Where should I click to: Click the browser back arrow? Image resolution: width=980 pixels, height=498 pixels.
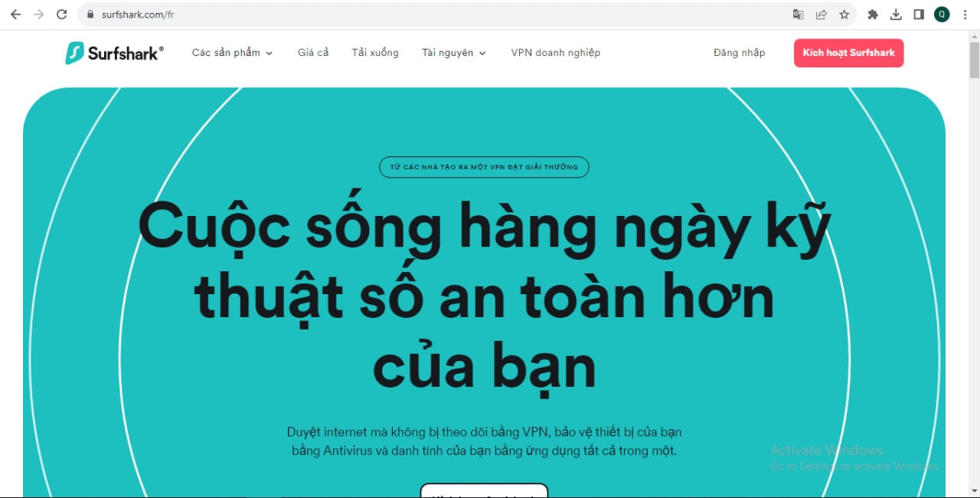[15, 15]
